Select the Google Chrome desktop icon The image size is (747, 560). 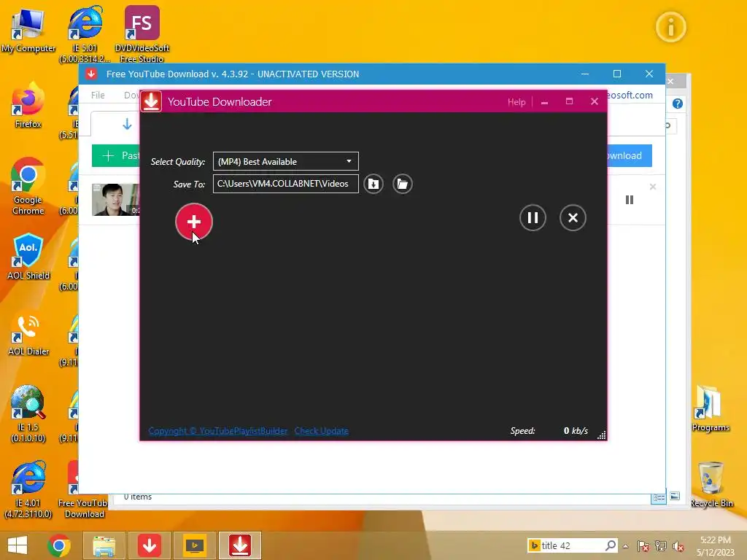(x=28, y=186)
